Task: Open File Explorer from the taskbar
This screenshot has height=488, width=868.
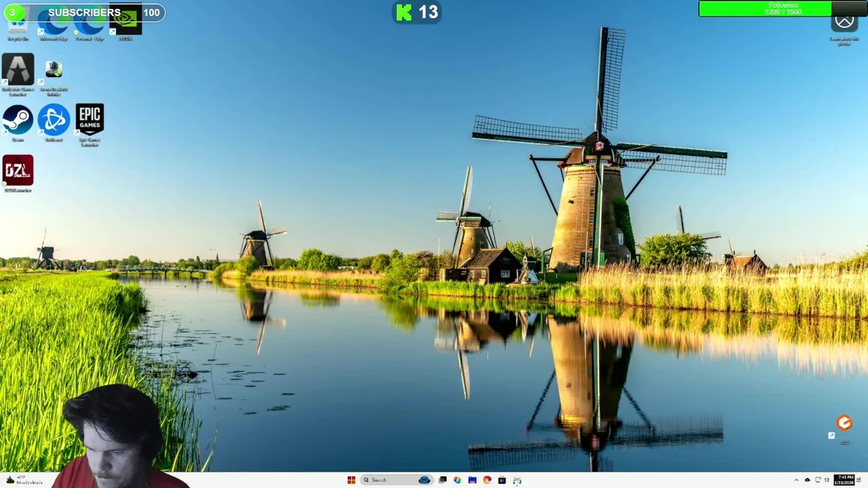Action: 472,480
